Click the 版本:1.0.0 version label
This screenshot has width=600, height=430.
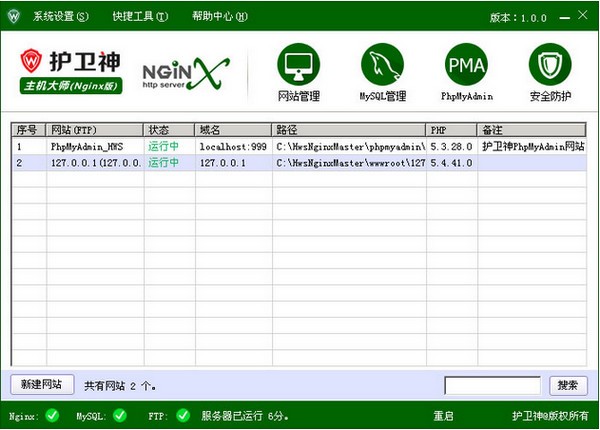[518, 18]
